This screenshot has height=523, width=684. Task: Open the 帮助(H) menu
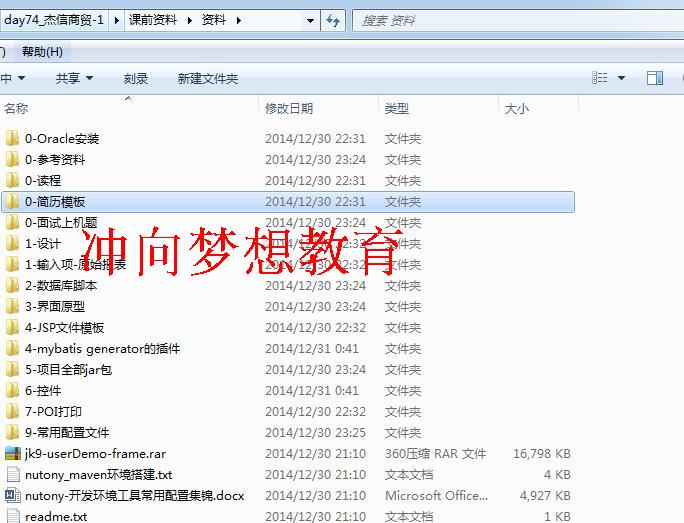[42, 52]
